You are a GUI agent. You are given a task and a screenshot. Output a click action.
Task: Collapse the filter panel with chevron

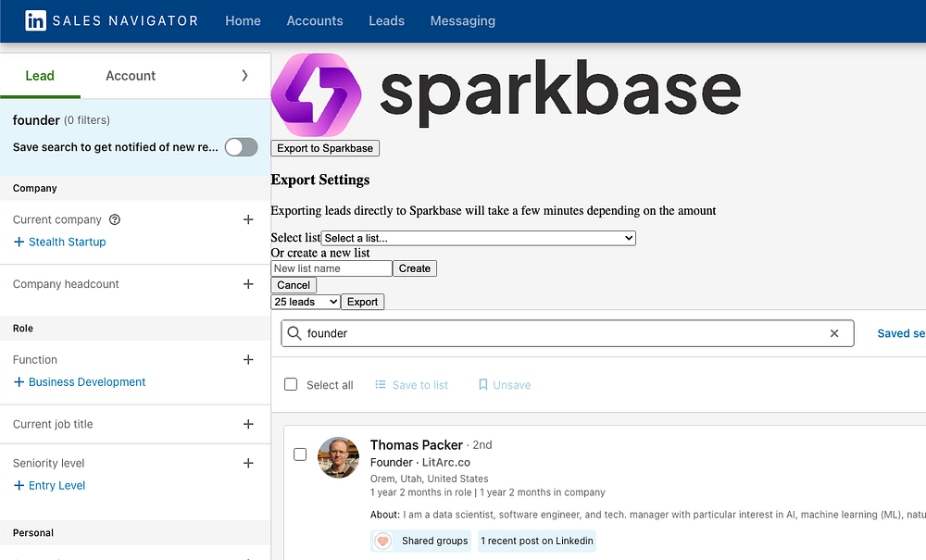coord(244,76)
